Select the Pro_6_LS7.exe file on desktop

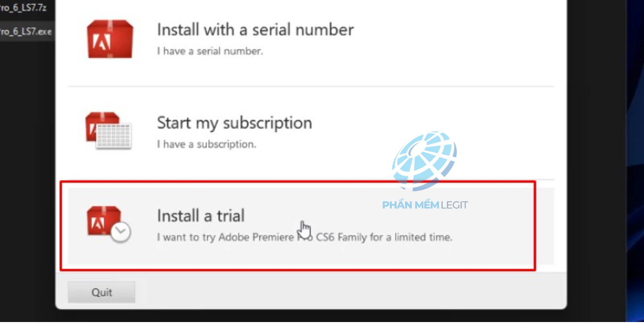coord(26,32)
